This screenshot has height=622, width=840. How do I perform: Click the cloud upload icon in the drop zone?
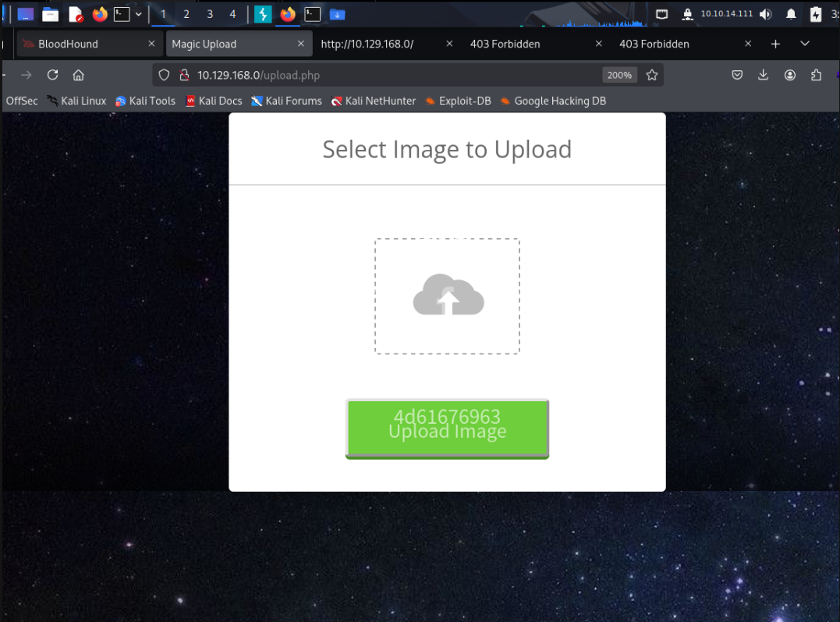click(448, 295)
